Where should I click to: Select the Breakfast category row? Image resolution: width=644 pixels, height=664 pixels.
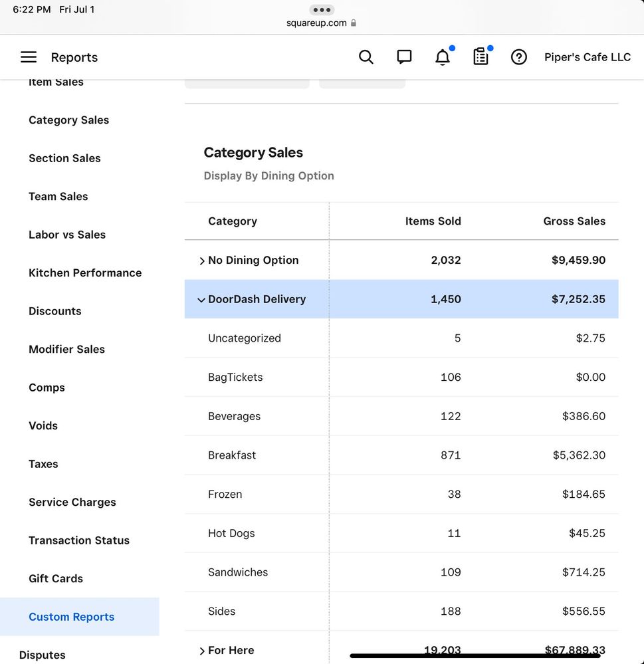(x=232, y=455)
